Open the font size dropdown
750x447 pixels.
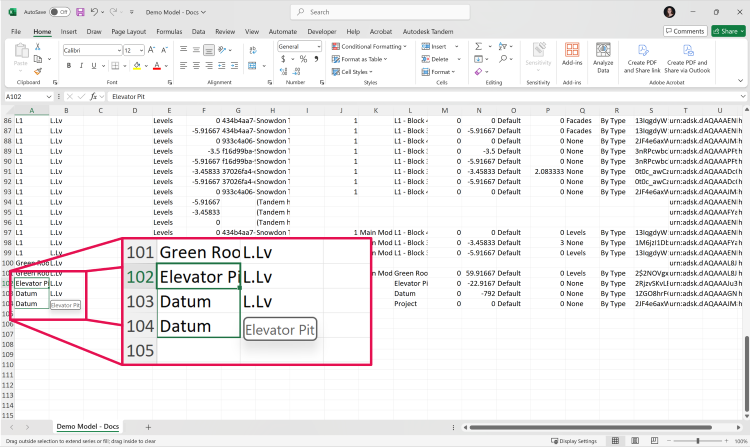tap(142, 50)
